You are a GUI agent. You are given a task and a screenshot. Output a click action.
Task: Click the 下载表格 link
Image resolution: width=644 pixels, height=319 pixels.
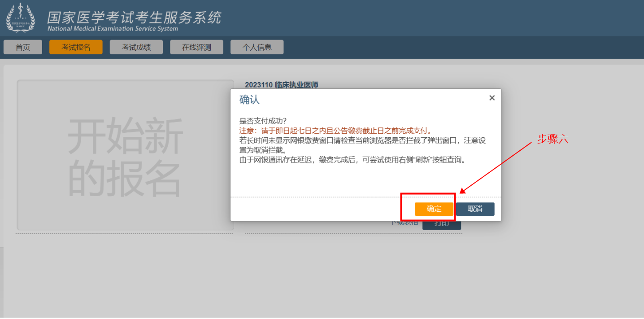tap(405, 223)
